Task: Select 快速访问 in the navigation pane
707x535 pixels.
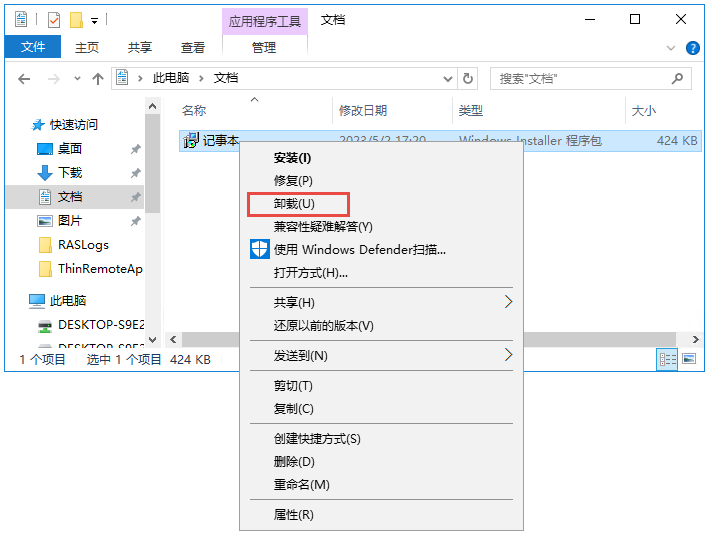Action: (73, 124)
